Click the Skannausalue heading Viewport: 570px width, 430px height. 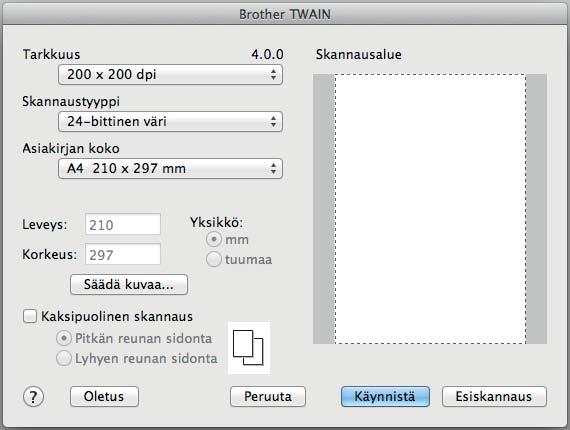point(359,55)
